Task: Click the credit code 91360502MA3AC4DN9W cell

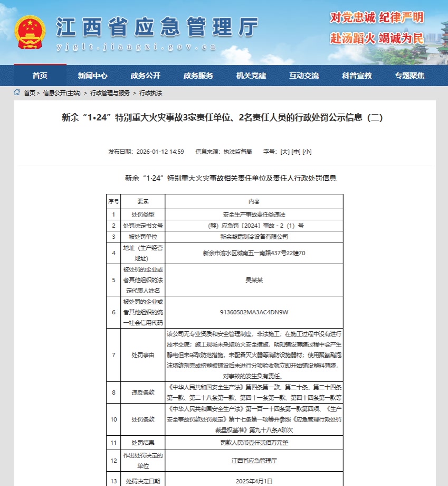Action: (254, 312)
